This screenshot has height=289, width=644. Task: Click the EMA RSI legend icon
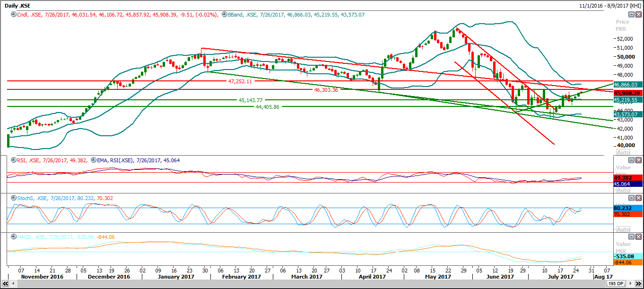pos(93,160)
